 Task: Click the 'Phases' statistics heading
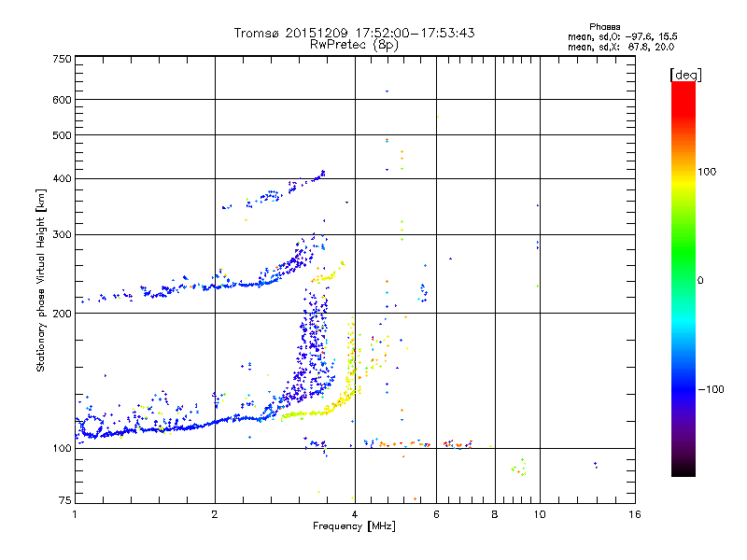pos(604,27)
